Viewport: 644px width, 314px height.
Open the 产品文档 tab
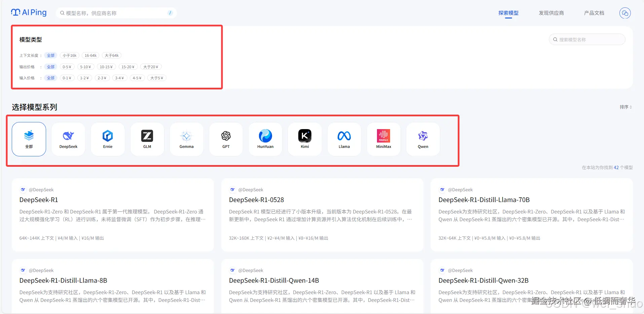[x=594, y=13]
